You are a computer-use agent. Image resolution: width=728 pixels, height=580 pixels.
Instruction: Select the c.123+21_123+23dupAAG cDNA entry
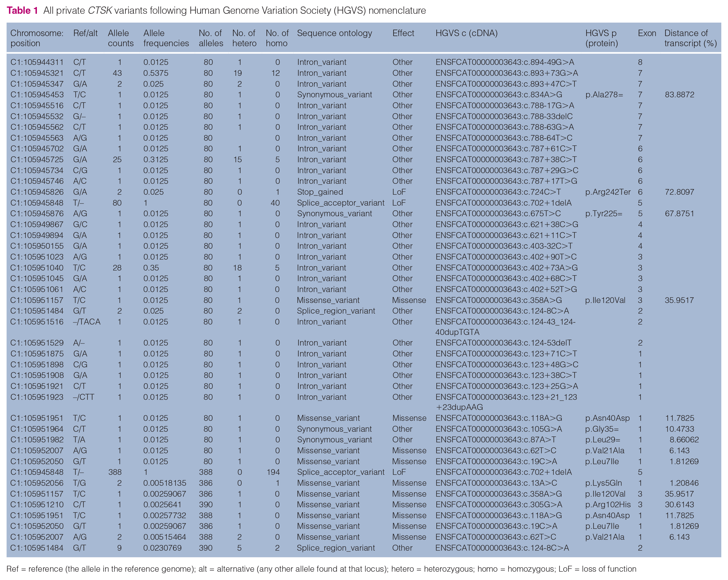(x=506, y=402)
